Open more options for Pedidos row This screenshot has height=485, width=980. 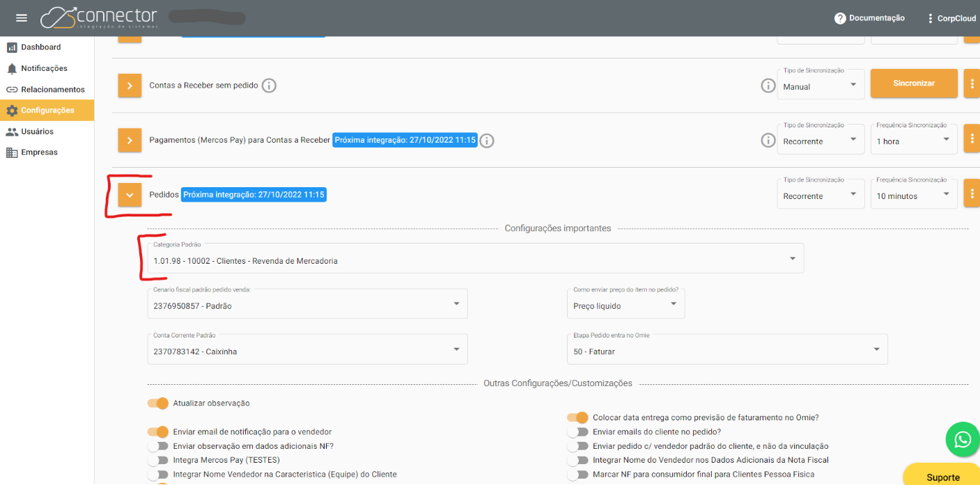(x=972, y=193)
